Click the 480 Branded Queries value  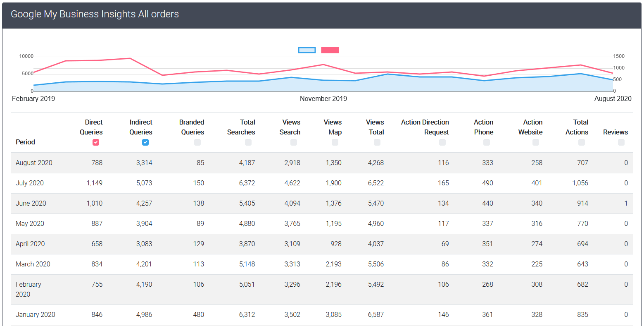pyautogui.click(x=199, y=314)
